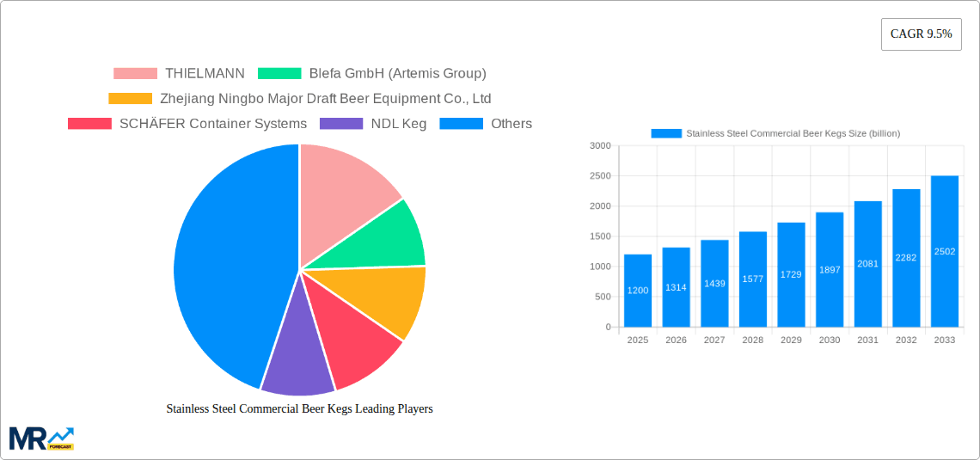
Task: Click the Others legend label
Action: click(511, 124)
